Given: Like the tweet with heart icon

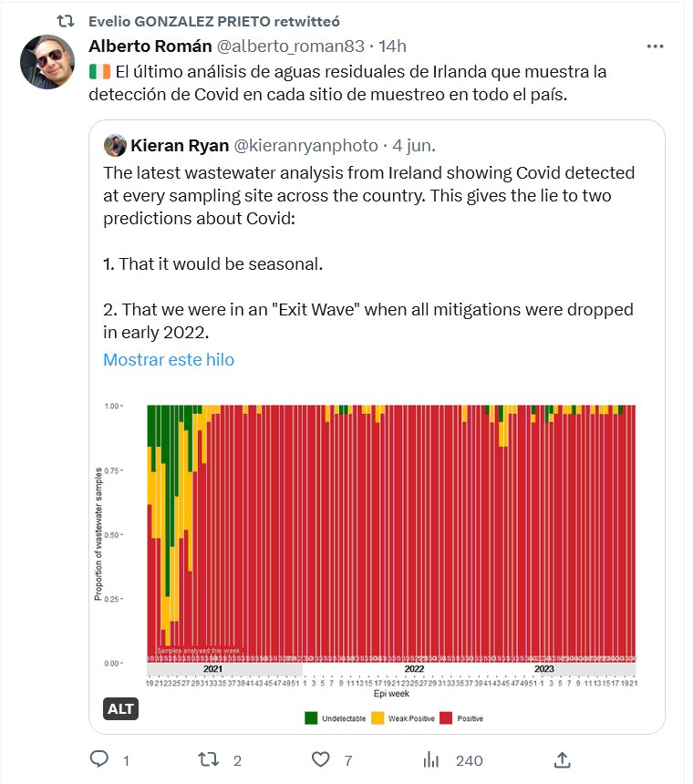Looking at the screenshot, I should click(x=320, y=759).
